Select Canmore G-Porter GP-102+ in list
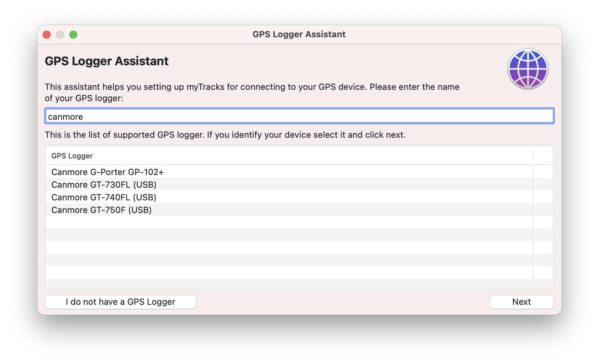The height and width of the screenshot is (364, 599). coord(107,172)
